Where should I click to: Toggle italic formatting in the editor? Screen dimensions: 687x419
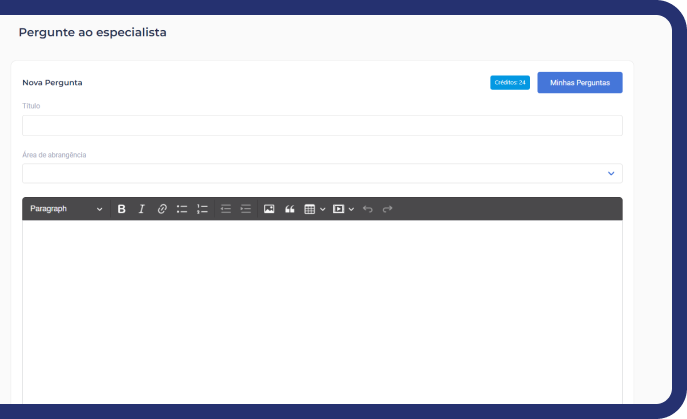142,209
